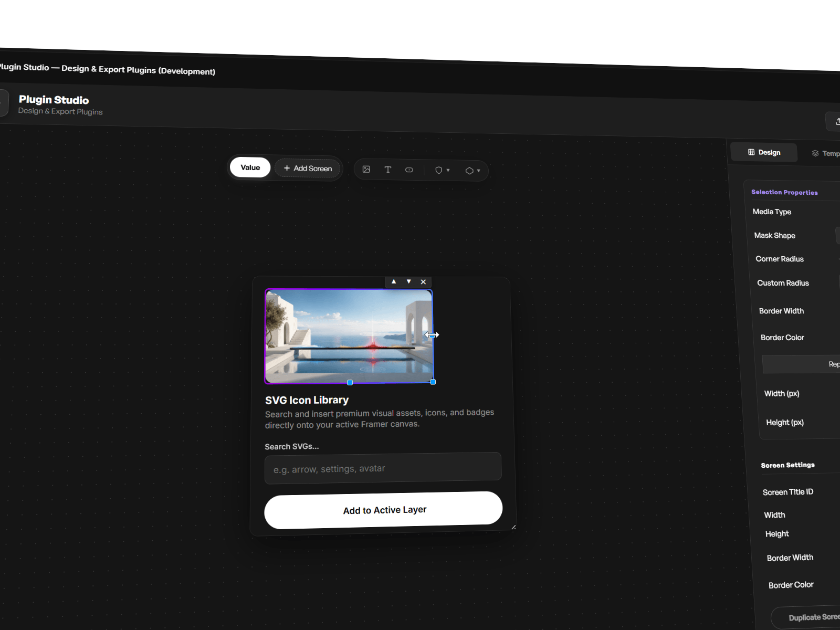Click the window title bar text

(x=107, y=69)
